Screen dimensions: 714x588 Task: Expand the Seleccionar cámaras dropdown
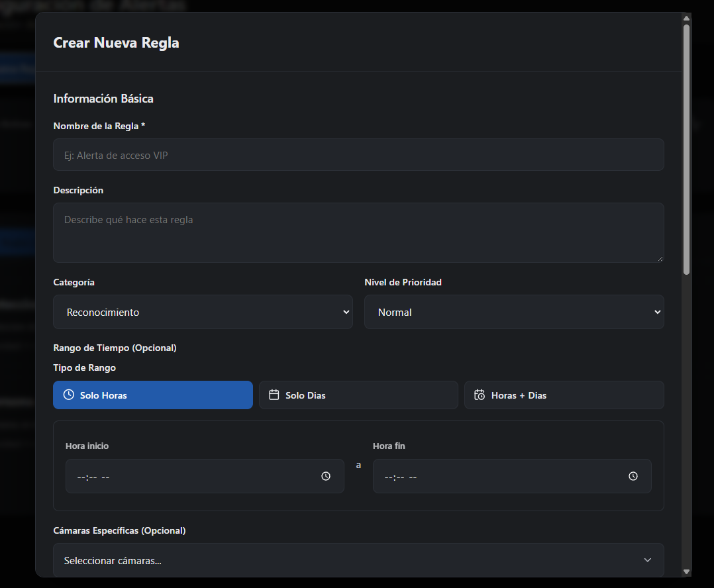358,560
